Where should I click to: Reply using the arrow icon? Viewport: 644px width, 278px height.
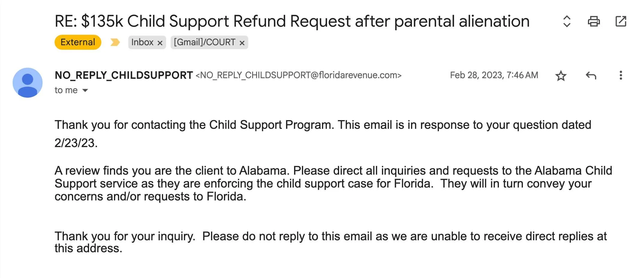coord(591,75)
